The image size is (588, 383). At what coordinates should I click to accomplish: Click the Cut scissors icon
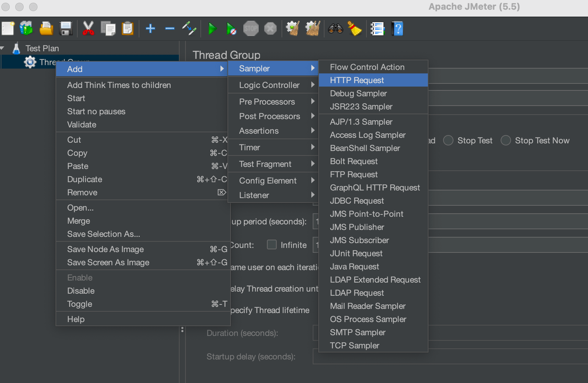(x=88, y=28)
